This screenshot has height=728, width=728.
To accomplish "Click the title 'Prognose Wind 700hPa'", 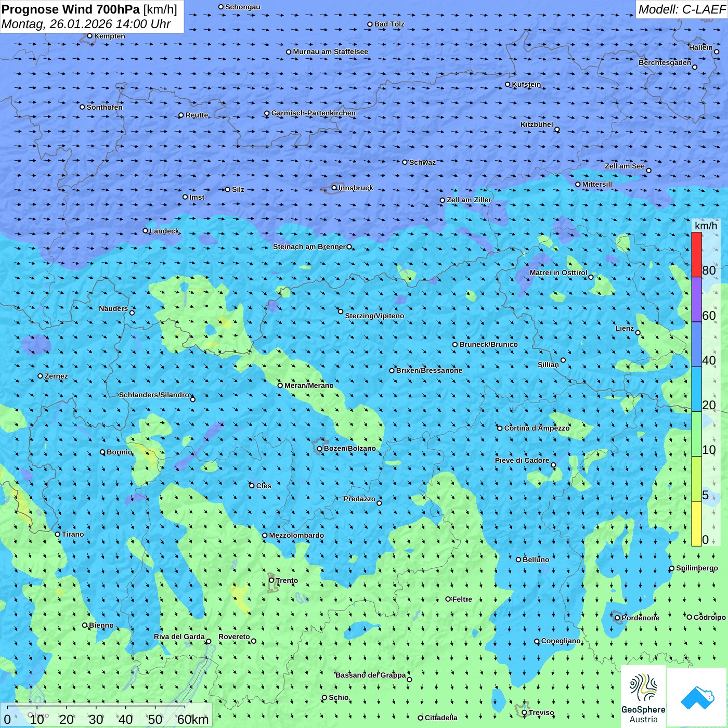I will click(x=71, y=9).
